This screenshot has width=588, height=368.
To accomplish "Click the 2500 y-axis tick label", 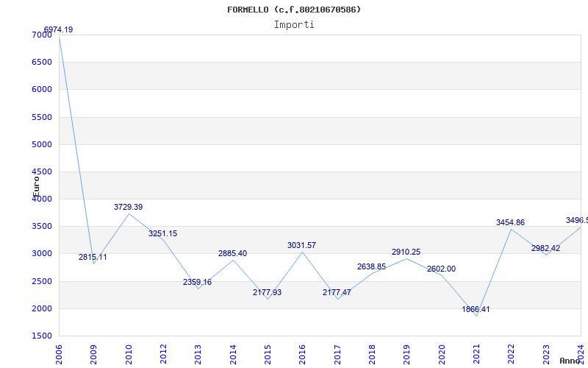I will point(42,281).
